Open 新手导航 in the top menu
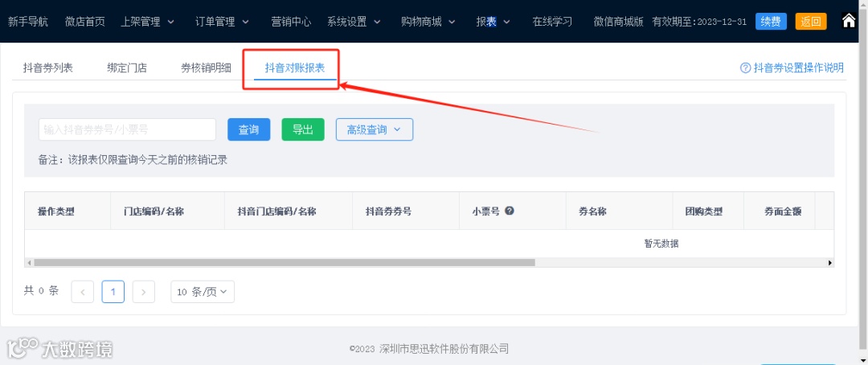868x365 pixels. [x=28, y=23]
